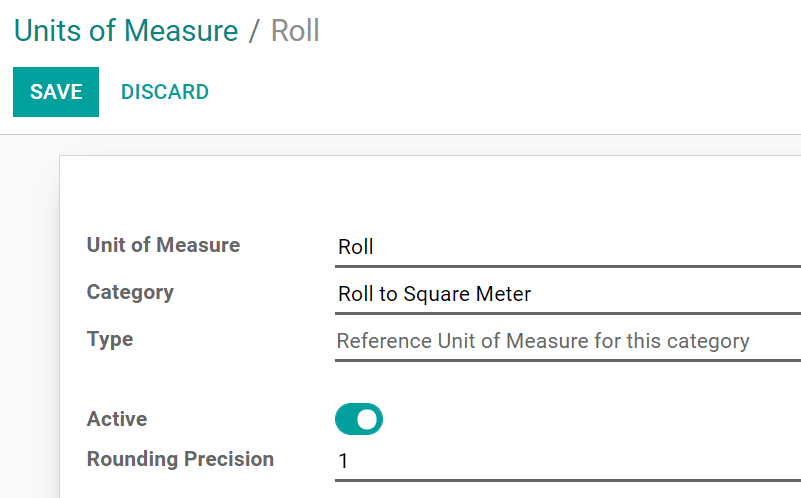Click blank area below the Rounding Precision label
The height and width of the screenshot is (498, 801).
(x=180, y=486)
